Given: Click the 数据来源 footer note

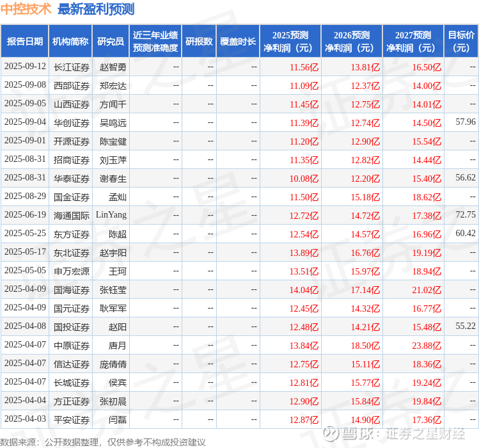Looking at the screenshot, I should pyautogui.click(x=102, y=442).
